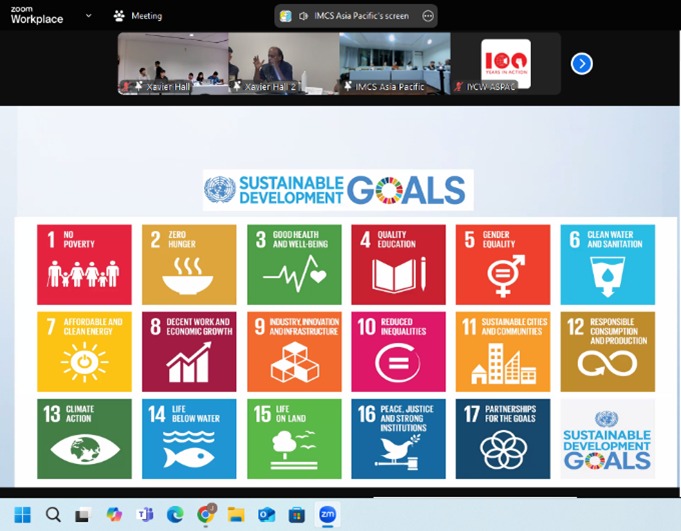Click muted mic icon on Xavier Hall tile
The image size is (681, 531).
[126, 86]
